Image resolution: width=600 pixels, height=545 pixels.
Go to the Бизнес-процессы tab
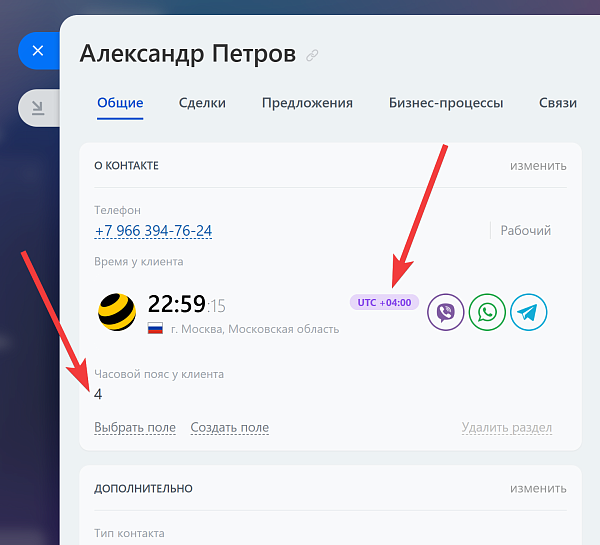coord(446,103)
